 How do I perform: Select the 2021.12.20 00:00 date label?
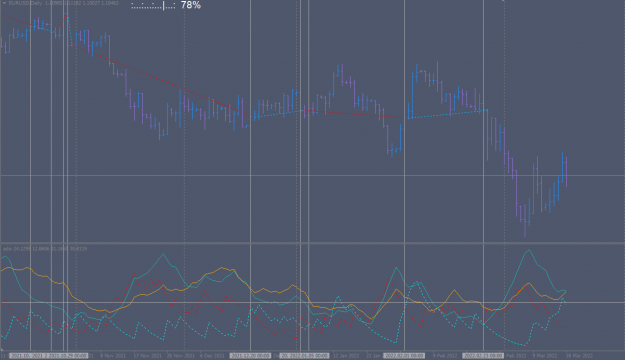coord(250,356)
